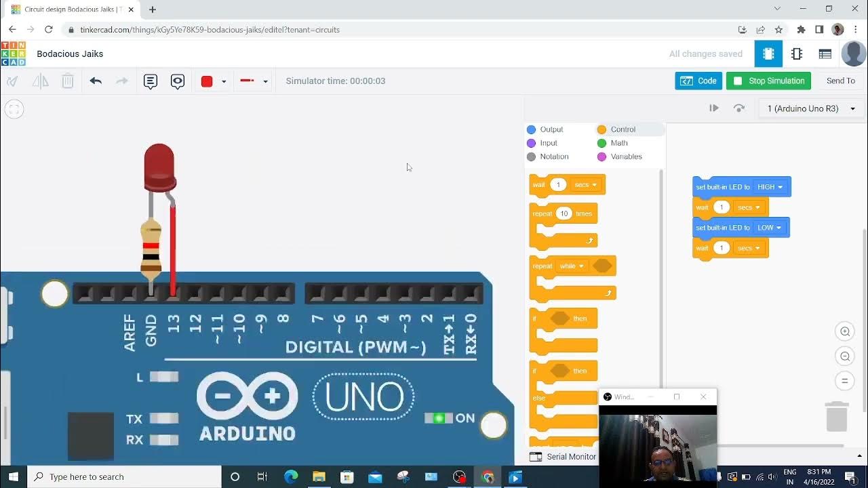The height and width of the screenshot is (488, 868).
Task: Select the Control block category
Action: coord(617,129)
